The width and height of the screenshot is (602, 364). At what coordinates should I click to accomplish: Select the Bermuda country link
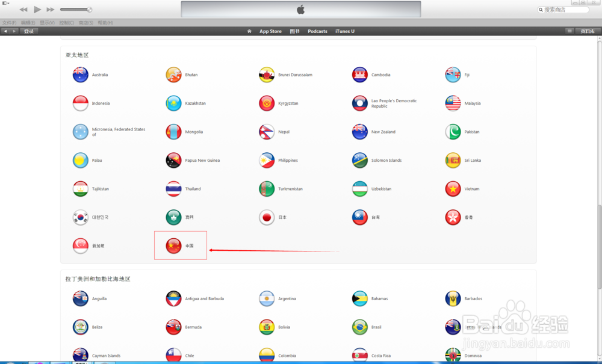click(193, 327)
